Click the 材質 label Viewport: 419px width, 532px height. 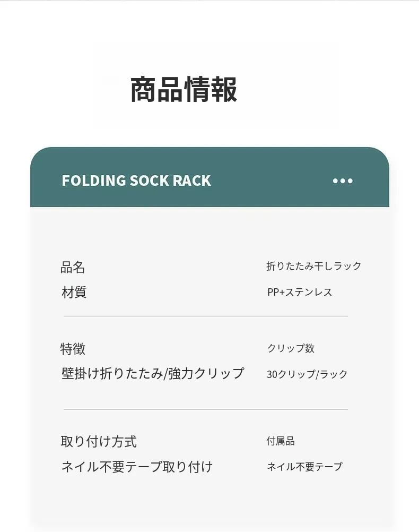pos(74,292)
